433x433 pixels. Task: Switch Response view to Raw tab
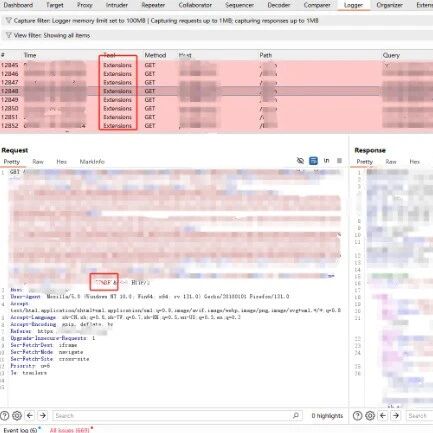coord(391,162)
